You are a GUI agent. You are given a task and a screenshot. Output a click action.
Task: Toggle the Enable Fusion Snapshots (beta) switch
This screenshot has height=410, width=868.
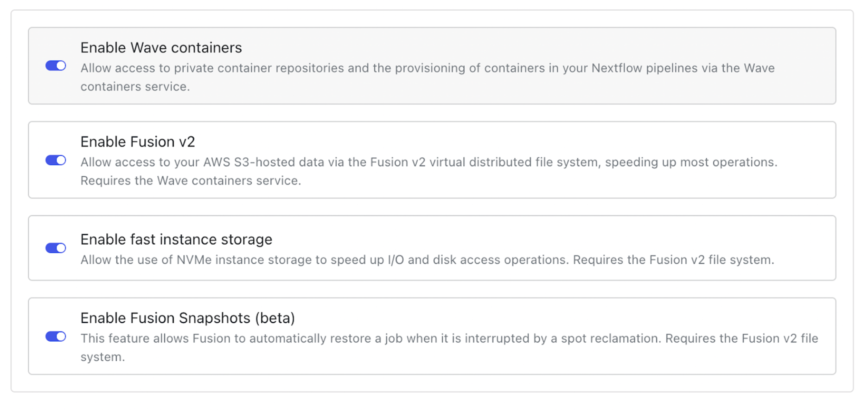55,336
